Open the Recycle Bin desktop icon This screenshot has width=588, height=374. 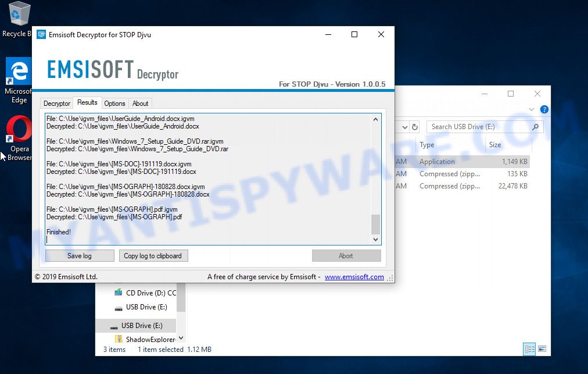point(17,19)
